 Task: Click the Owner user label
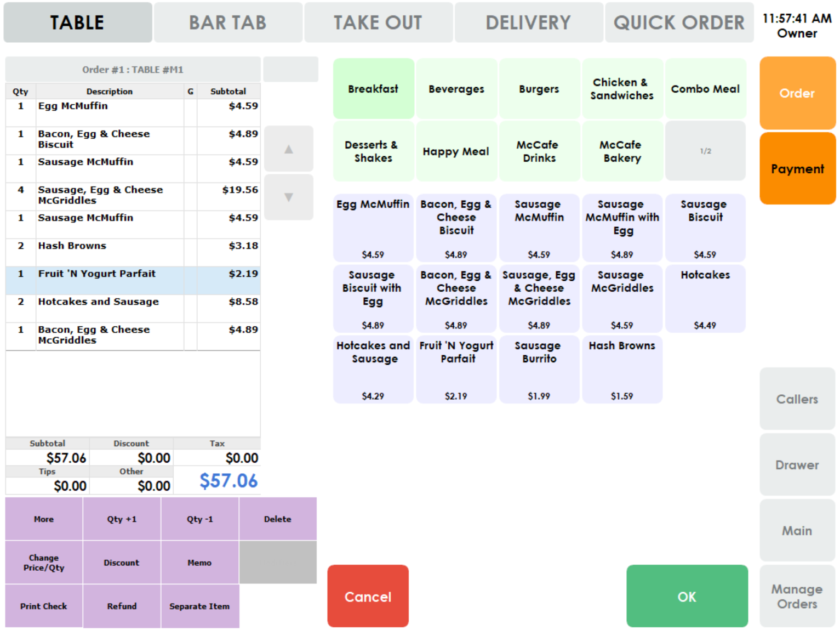click(797, 33)
